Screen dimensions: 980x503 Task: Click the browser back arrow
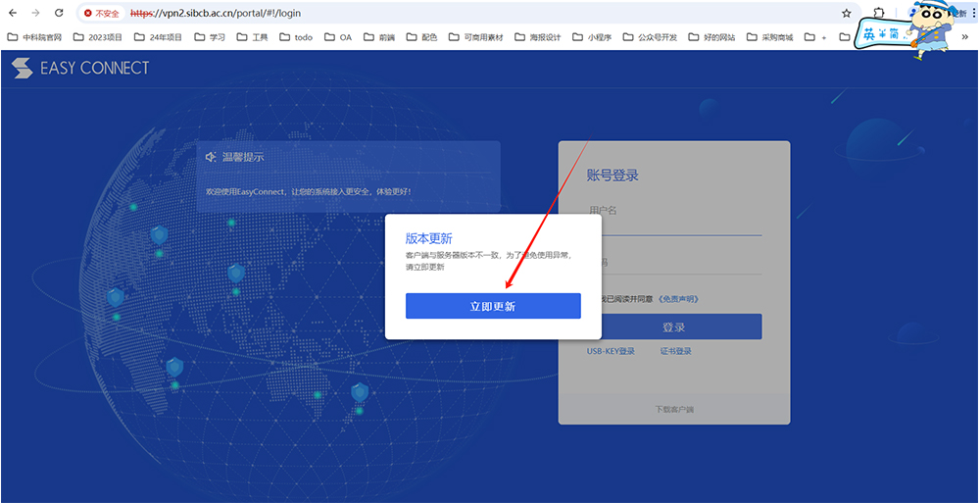click(13, 14)
